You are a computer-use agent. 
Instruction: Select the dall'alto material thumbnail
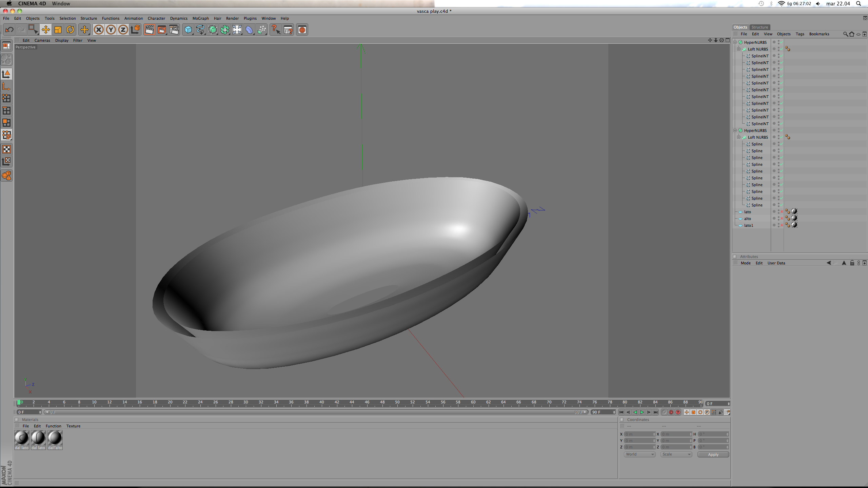(x=55, y=438)
